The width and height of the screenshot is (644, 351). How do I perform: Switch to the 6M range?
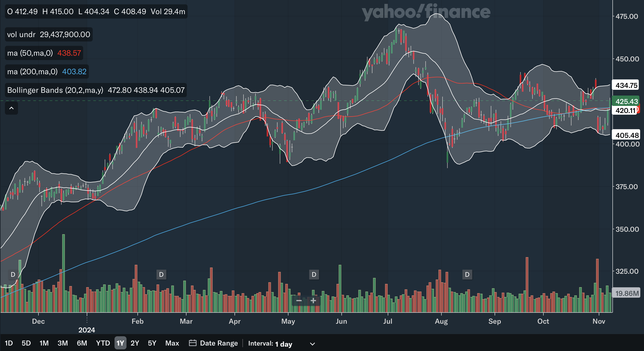click(82, 343)
